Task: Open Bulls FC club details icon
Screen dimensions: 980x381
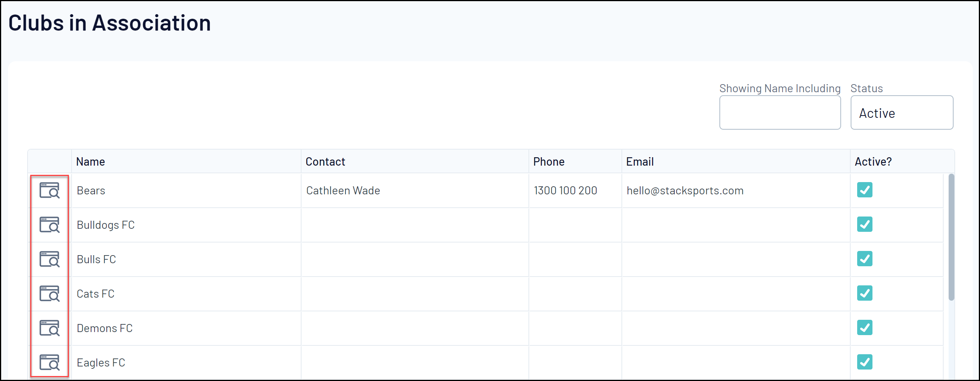Action: pyautogui.click(x=49, y=259)
